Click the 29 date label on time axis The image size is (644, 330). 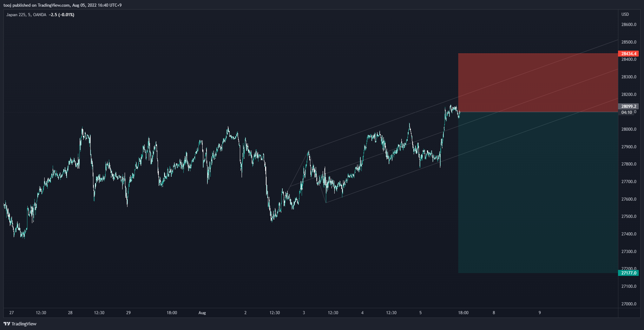point(129,313)
